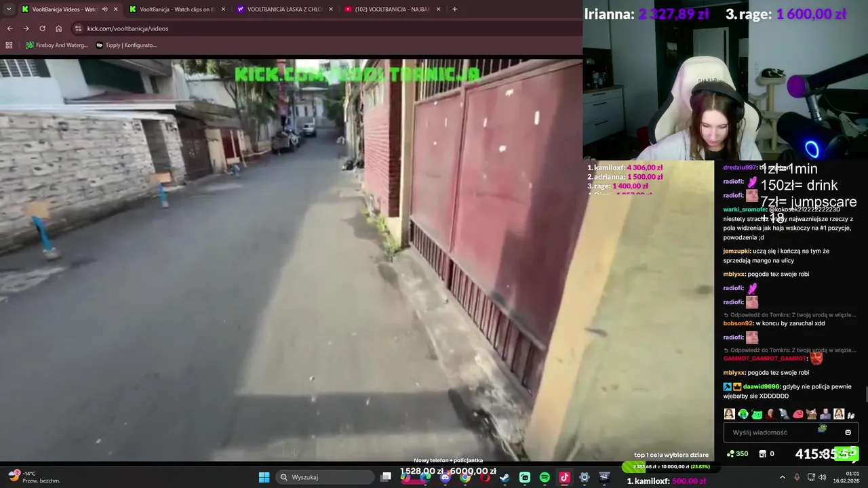Switch to VooltBanicja Watch clips tab

click(x=178, y=9)
